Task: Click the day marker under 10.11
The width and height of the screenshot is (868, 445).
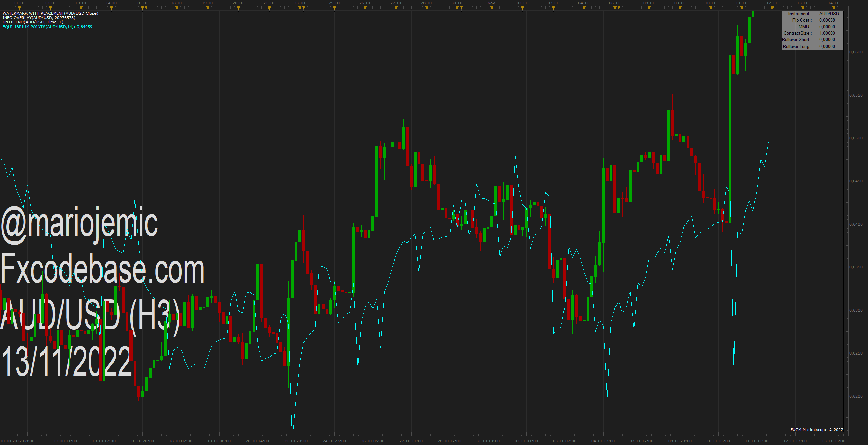Action: pos(711,8)
